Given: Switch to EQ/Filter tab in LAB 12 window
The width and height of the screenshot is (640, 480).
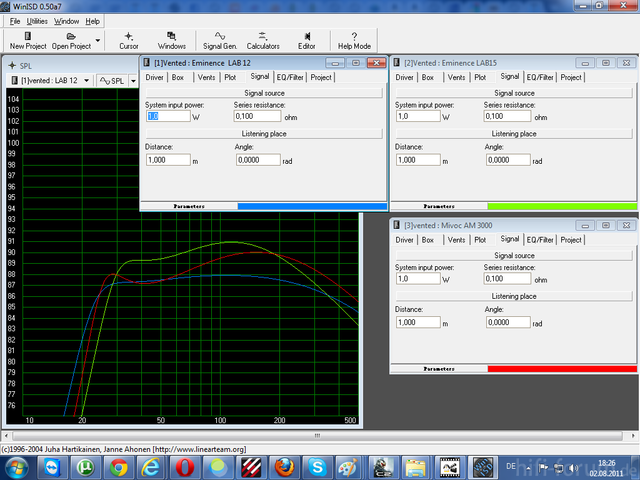Looking at the screenshot, I should 290,77.
